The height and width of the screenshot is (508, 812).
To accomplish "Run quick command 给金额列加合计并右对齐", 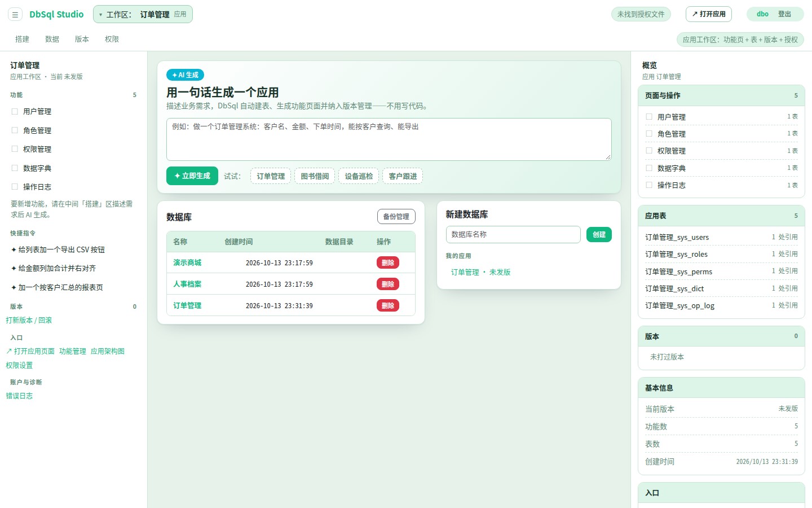I will [74, 268].
